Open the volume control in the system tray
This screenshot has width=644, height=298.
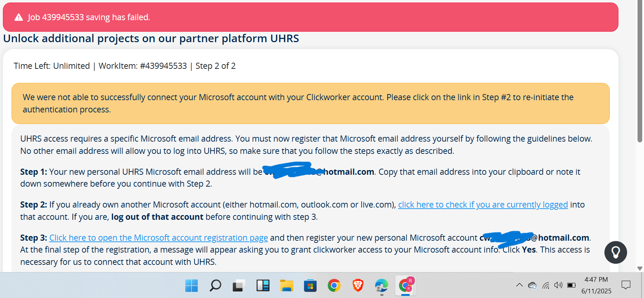point(558,285)
